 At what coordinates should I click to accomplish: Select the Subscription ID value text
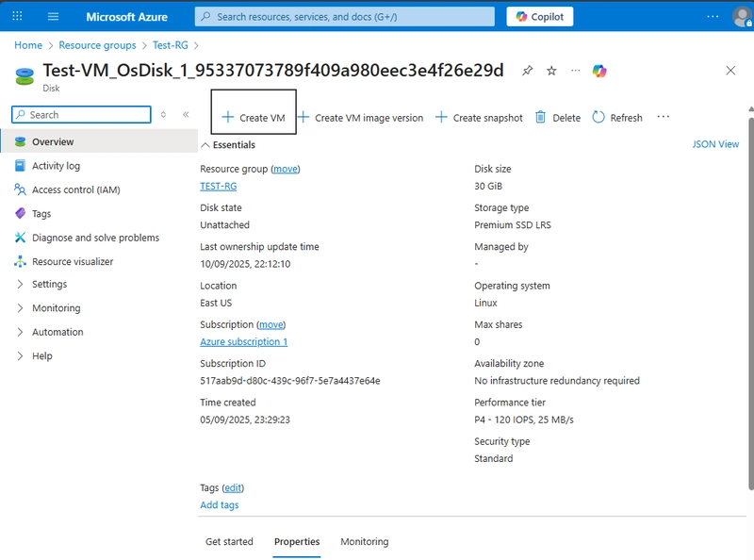[290, 381]
